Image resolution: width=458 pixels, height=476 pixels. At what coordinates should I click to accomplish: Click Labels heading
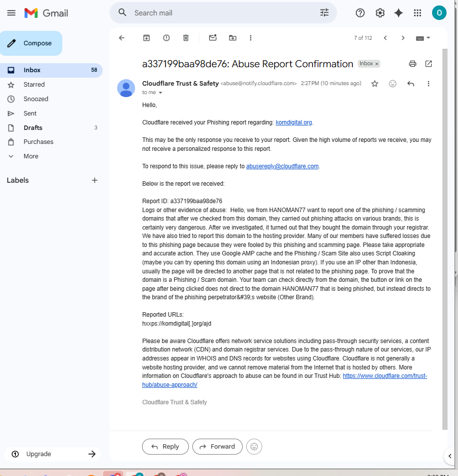click(x=17, y=180)
